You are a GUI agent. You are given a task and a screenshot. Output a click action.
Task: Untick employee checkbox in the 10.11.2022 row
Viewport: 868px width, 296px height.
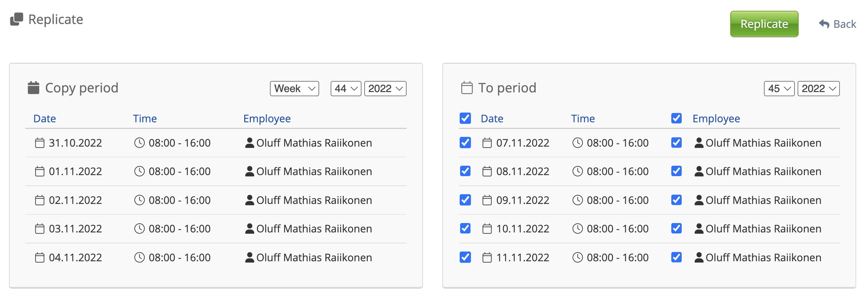coord(676,229)
